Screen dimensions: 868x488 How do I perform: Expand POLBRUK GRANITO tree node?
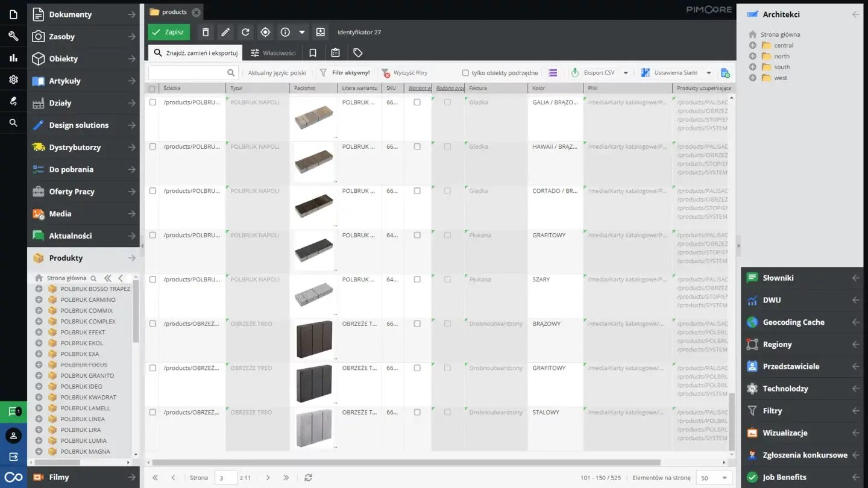pos(39,375)
